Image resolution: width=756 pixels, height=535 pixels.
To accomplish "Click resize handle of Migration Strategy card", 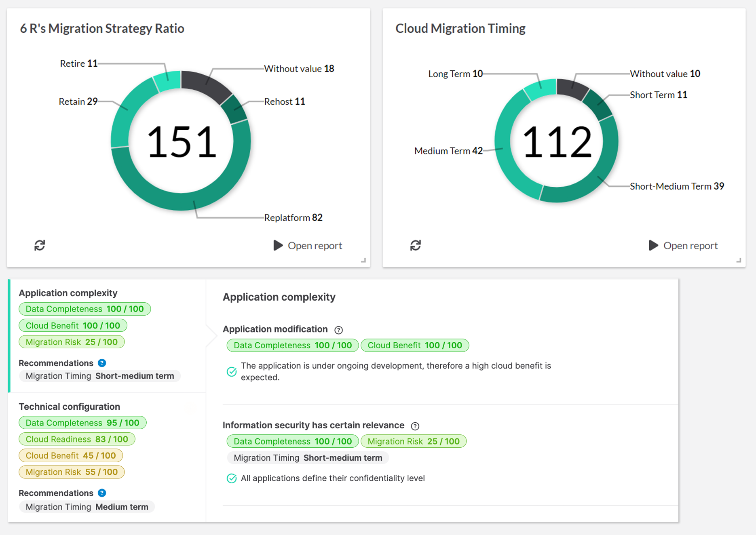I will [363, 261].
